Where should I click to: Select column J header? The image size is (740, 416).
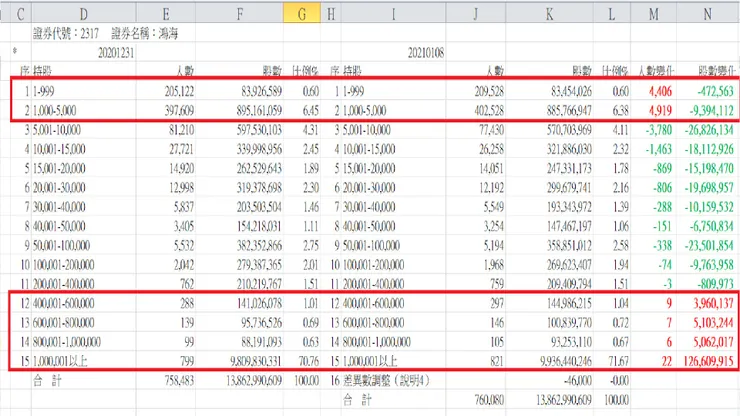click(x=476, y=14)
